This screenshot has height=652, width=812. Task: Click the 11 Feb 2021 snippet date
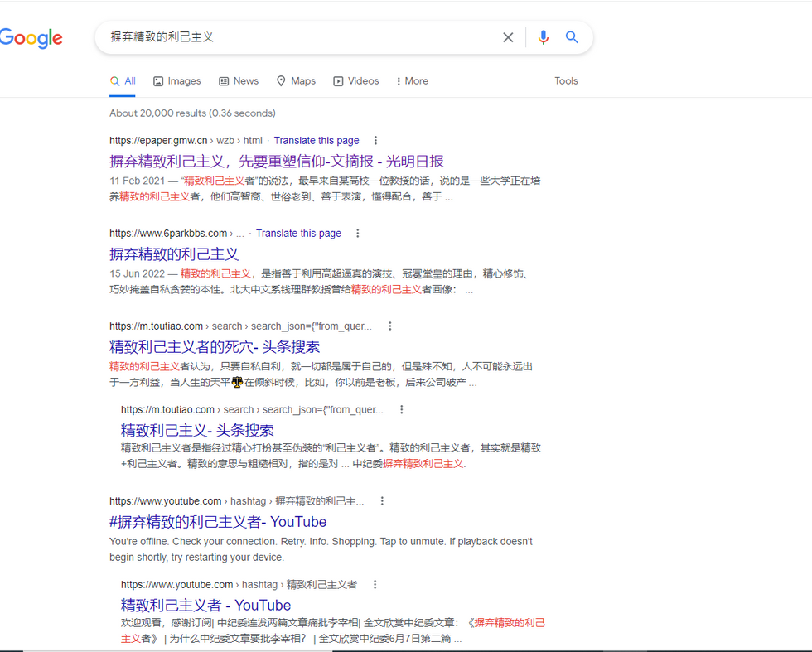[137, 181]
